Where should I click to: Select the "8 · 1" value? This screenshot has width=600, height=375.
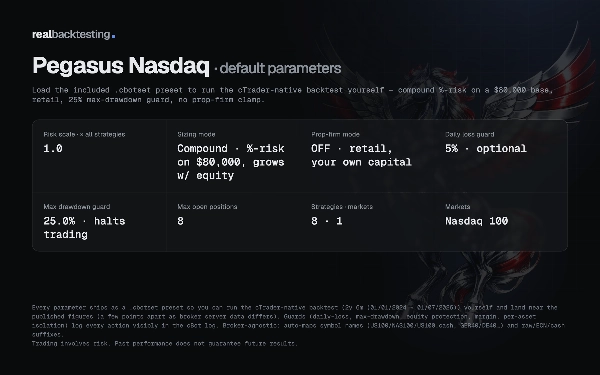click(327, 221)
